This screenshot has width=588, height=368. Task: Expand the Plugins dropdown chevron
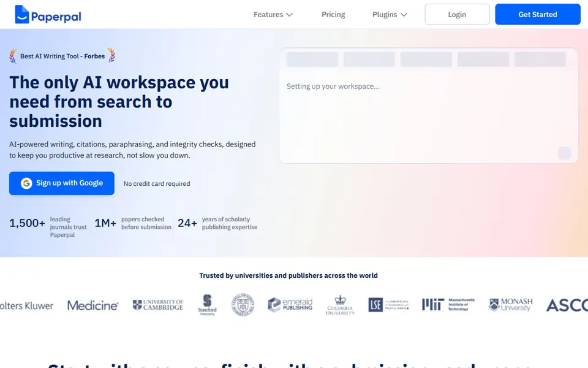click(x=404, y=15)
